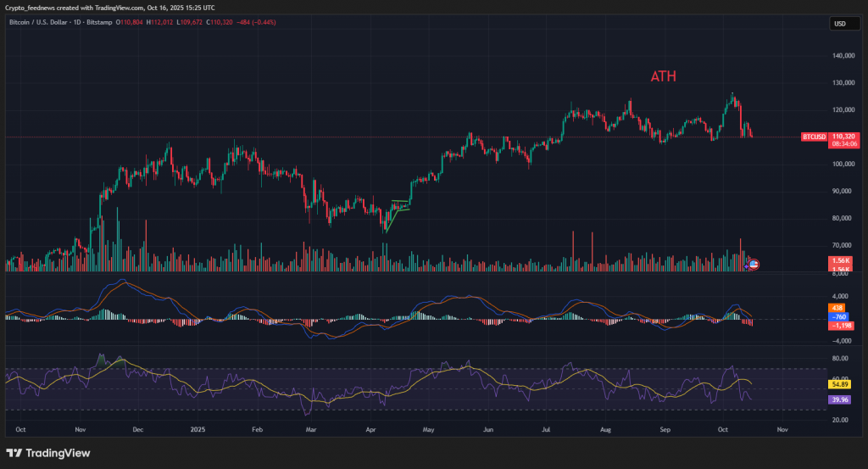Click the red ATH annotation text

tap(663, 76)
